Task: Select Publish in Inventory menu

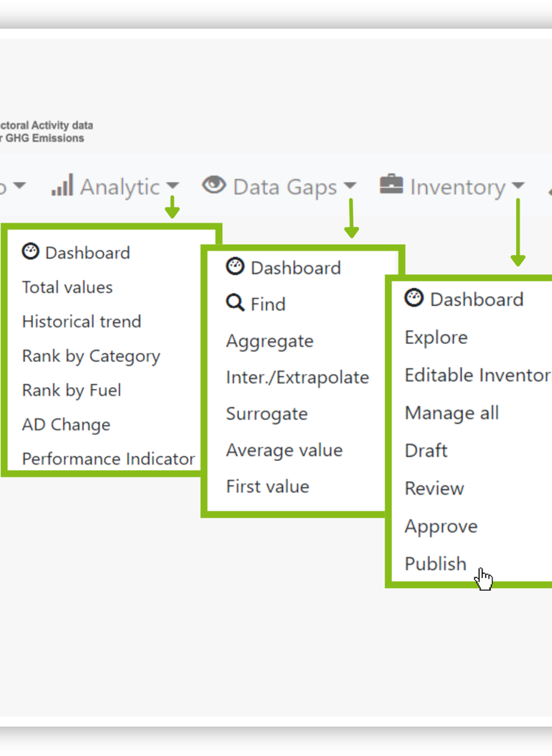Action: click(435, 564)
